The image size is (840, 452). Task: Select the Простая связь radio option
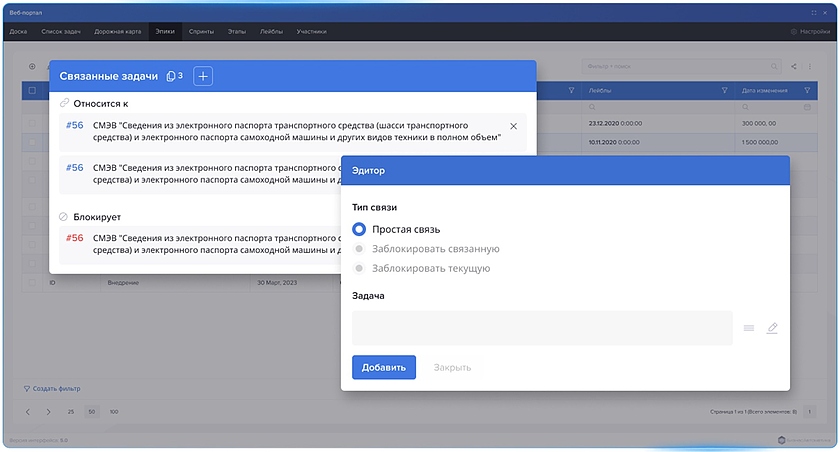[359, 229]
